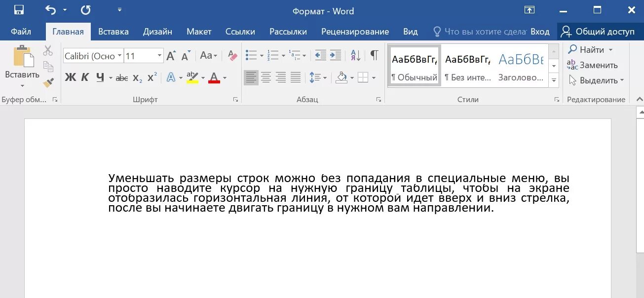The image size is (644, 298).
Task: Toggle strikethrough abc formatting
Action: coord(122,77)
